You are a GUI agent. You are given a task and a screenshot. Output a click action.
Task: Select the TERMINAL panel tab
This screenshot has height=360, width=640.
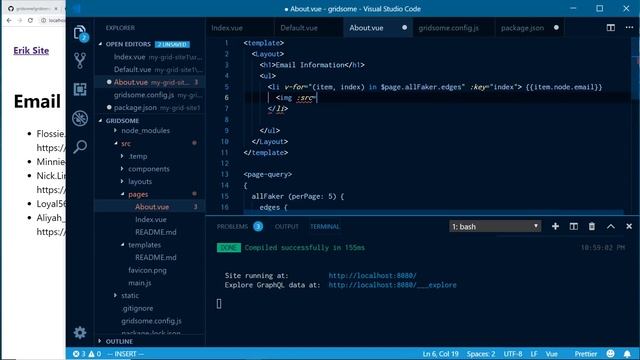pos(324,227)
